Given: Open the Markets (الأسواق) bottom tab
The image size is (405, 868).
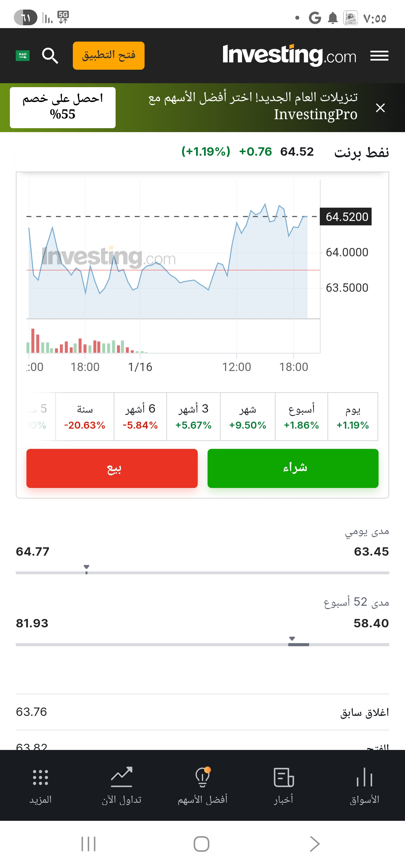Looking at the screenshot, I should (x=364, y=785).
